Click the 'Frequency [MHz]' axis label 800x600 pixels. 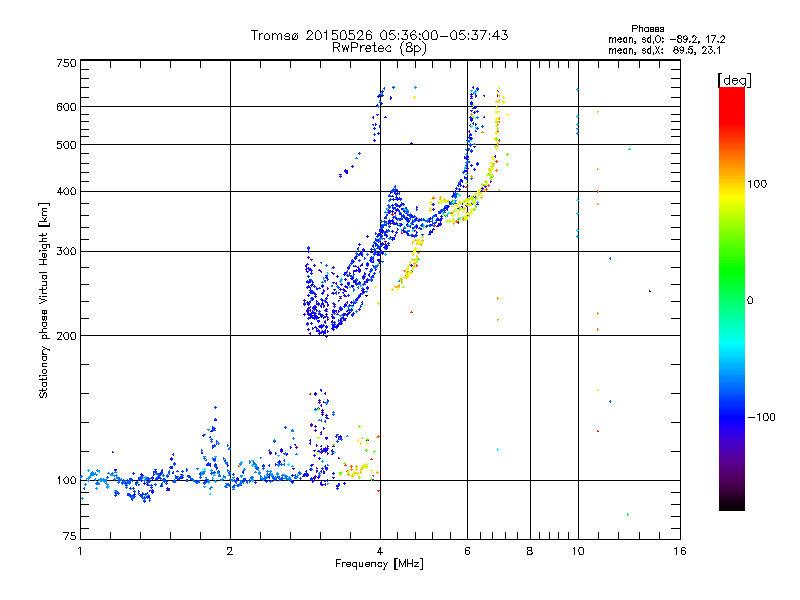tap(379, 564)
